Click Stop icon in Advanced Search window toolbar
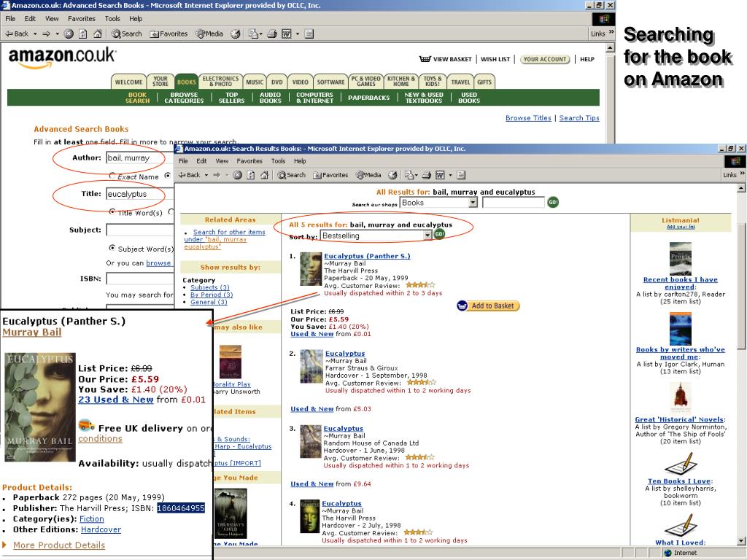 69,34
